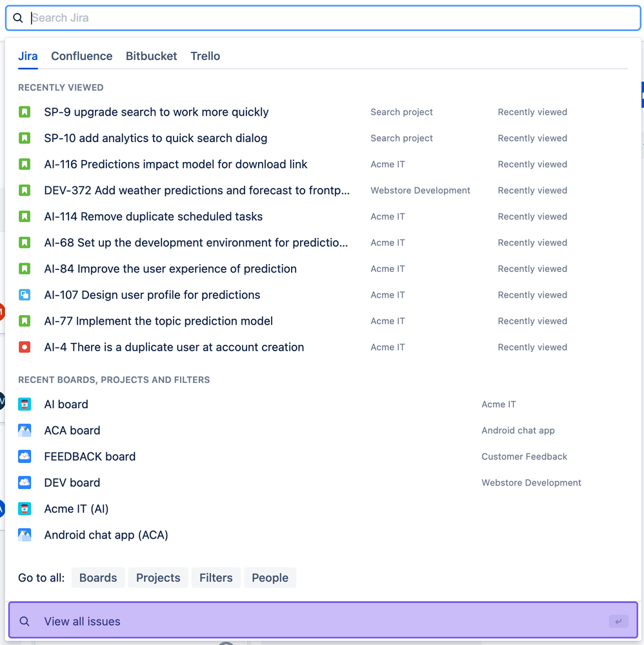The image size is (644, 645).
Task: Go to all Boards
Action: point(98,578)
